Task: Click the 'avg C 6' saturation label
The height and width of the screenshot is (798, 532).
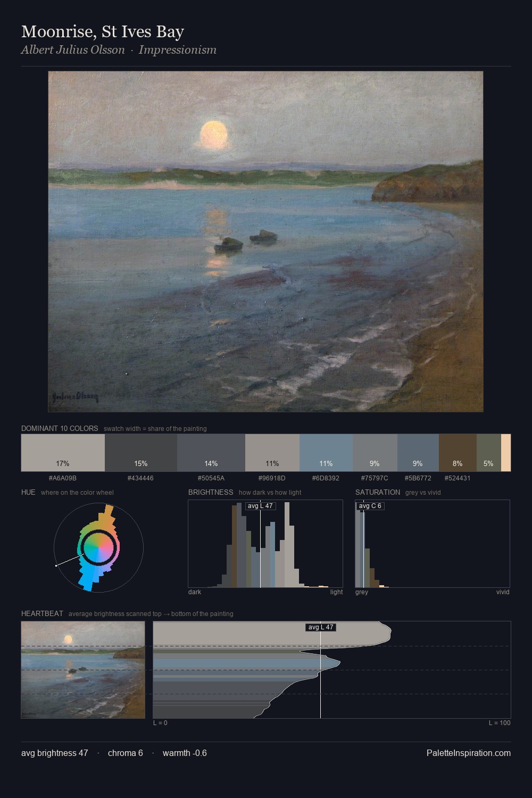Action: (370, 506)
